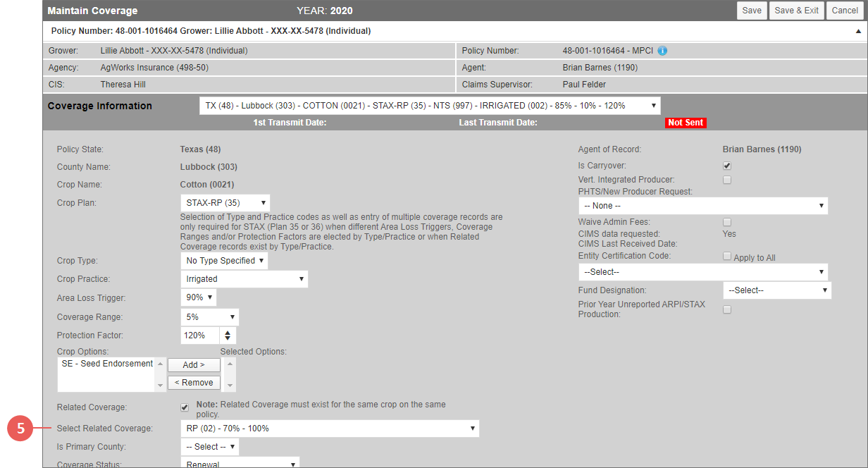Click the Save & Exit button
Image resolution: width=868 pixels, height=468 pixels.
coord(796,11)
